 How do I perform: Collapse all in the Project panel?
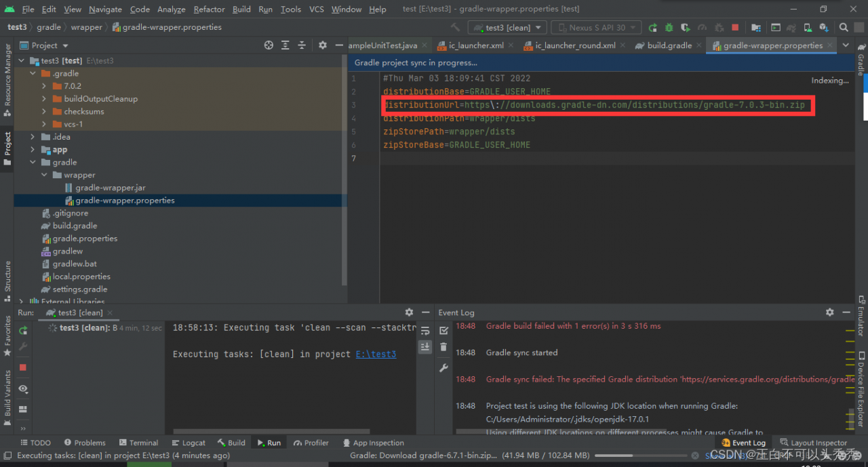[302, 45]
